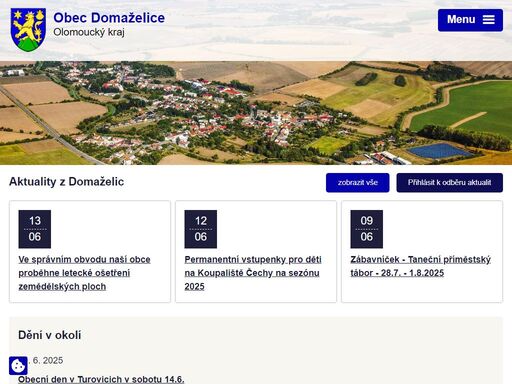Image resolution: width=512 pixels, height=384 pixels.
Task: Click the 09 06 date badge
Action: 367,229
